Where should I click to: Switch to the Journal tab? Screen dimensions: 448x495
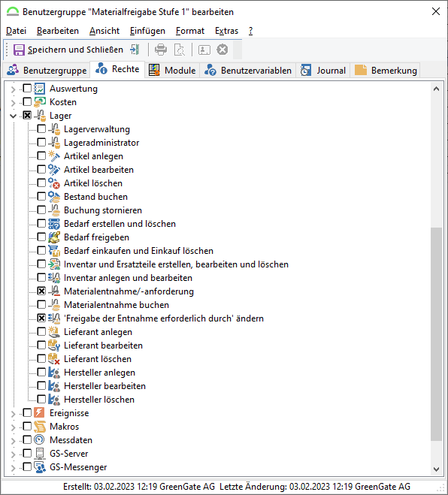point(323,70)
